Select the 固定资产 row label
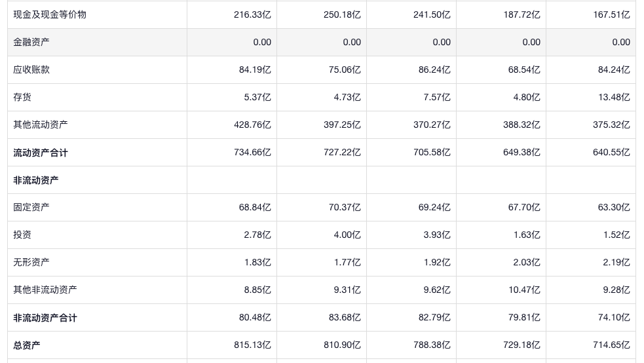644x363 pixels. click(31, 207)
